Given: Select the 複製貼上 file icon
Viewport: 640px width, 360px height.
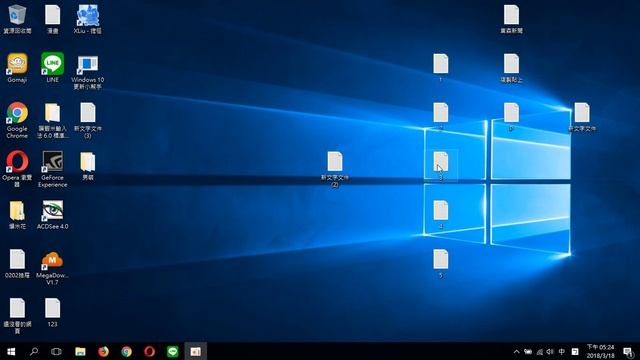Looking at the screenshot, I should tap(511, 68).
